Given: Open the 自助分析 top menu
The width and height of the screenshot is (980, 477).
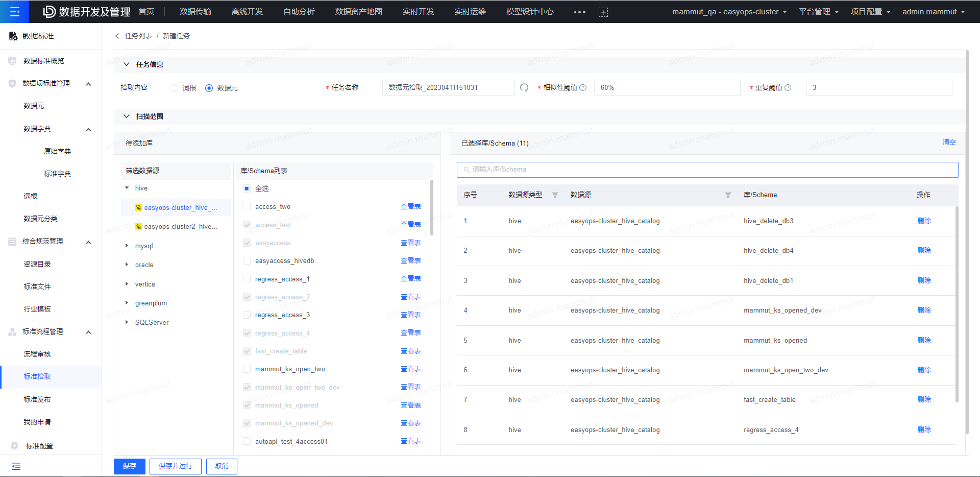Looking at the screenshot, I should click(x=299, y=12).
